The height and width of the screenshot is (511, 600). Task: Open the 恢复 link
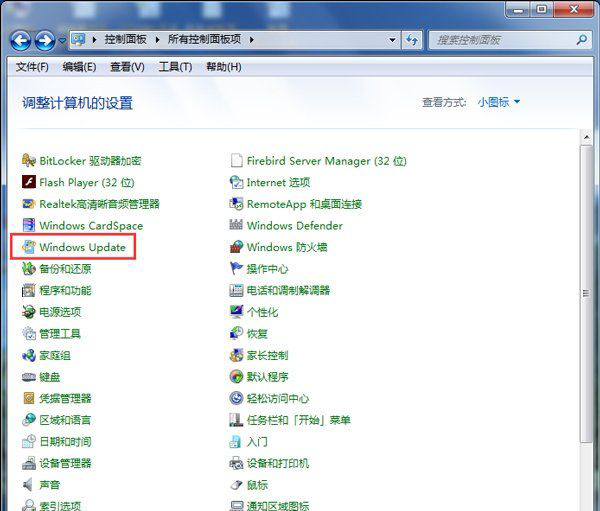point(257,334)
